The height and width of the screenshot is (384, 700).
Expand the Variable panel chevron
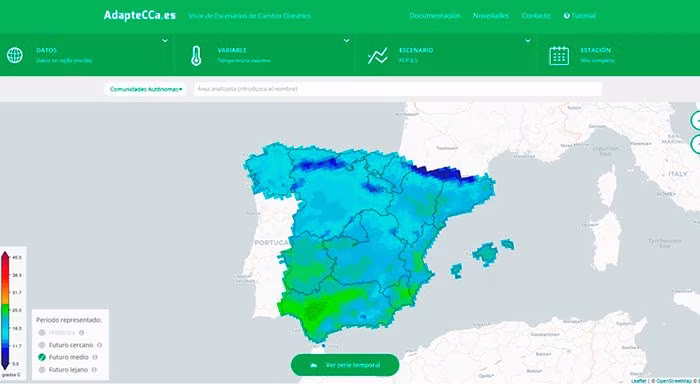tap(346, 41)
